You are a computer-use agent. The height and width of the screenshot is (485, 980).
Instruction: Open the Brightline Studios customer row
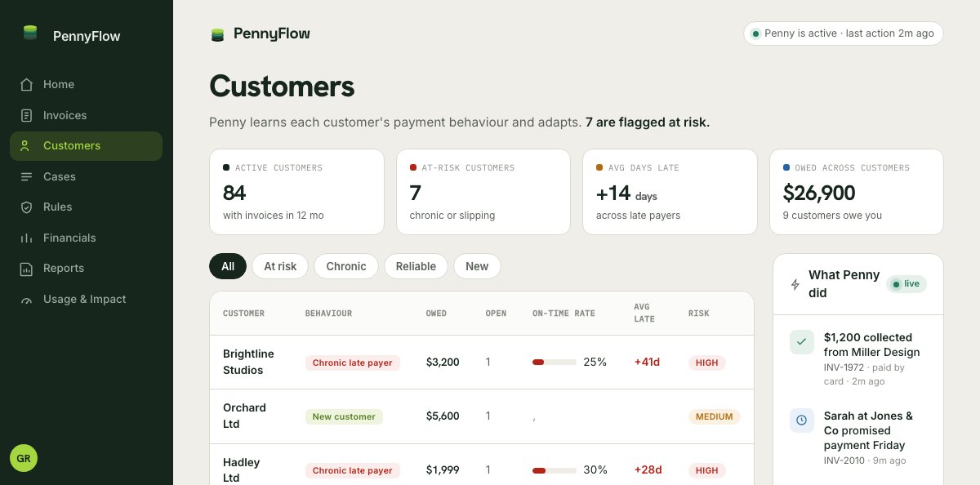(x=482, y=362)
